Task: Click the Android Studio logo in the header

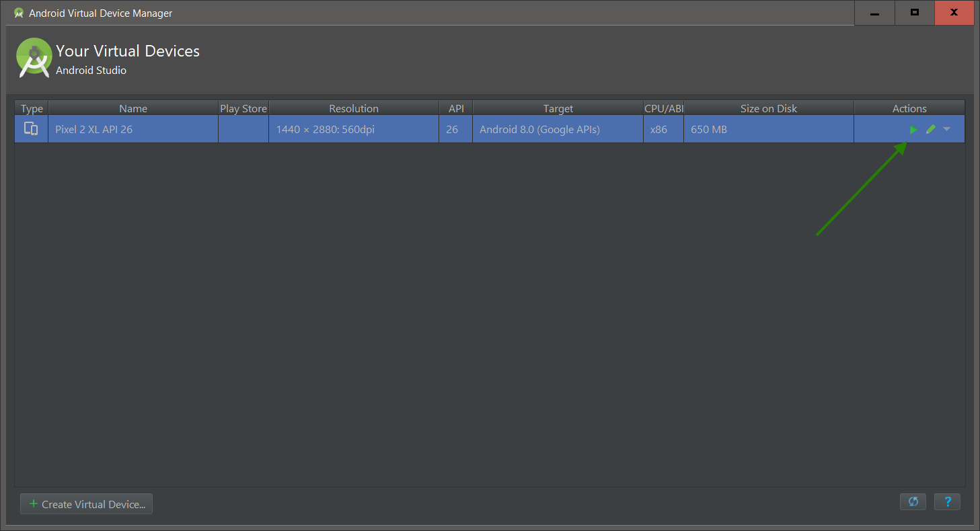Action: [34, 58]
